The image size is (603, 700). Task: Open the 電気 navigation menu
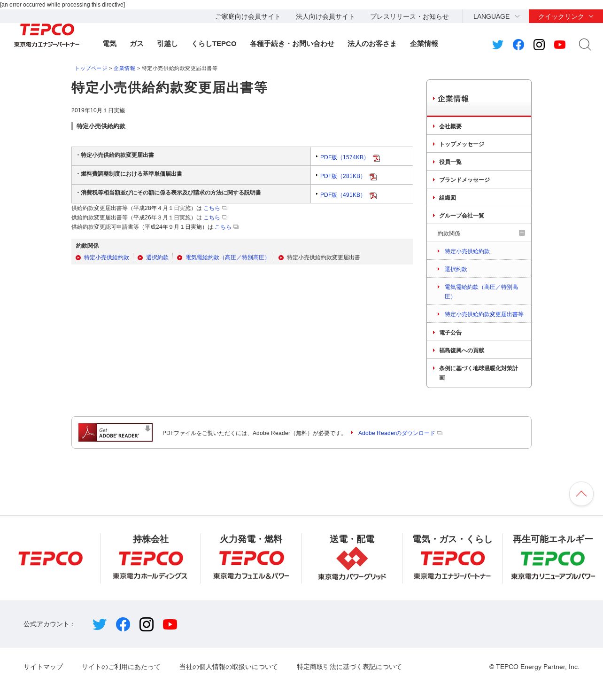tap(109, 44)
